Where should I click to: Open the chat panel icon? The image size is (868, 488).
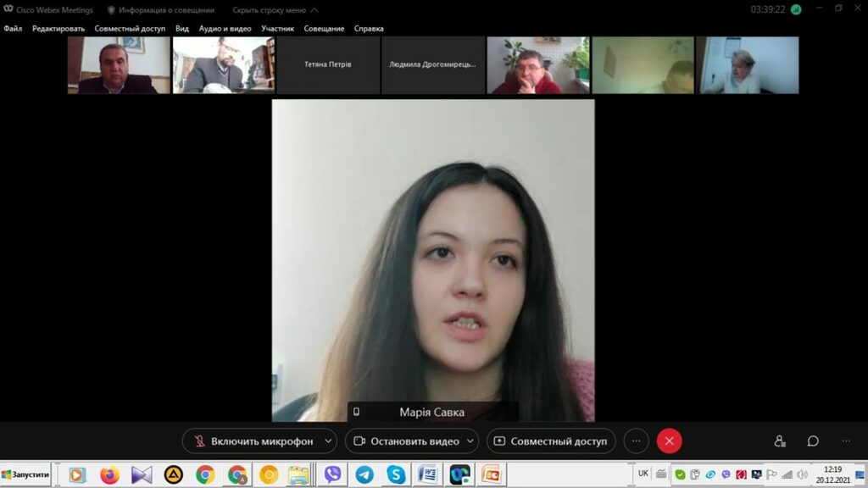[813, 441]
